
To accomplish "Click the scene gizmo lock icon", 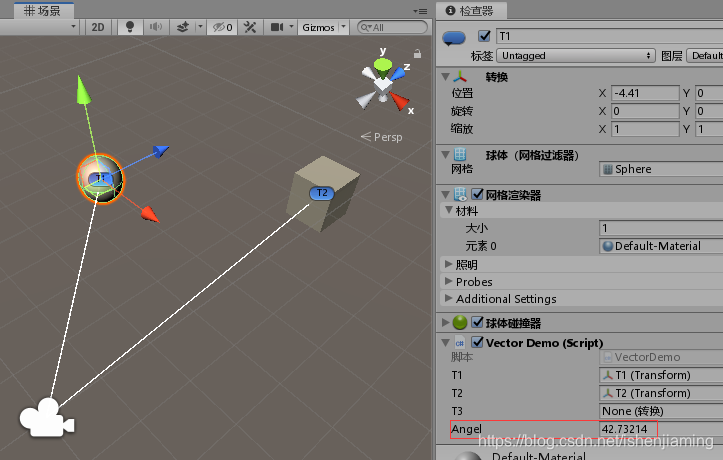I will [417, 54].
